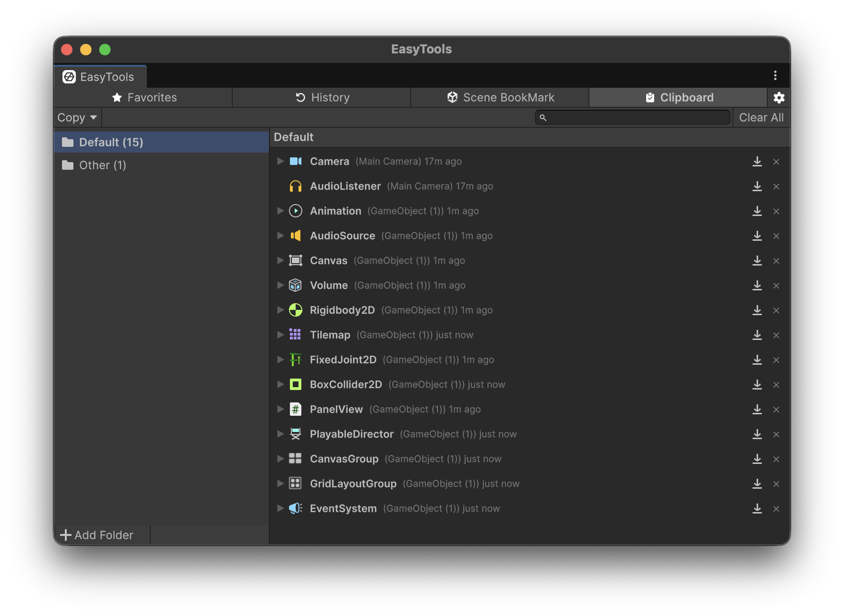Remove the Rigidbody2D clipboard entry
The width and height of the screenshot is (844, 616).
[776, 310]
